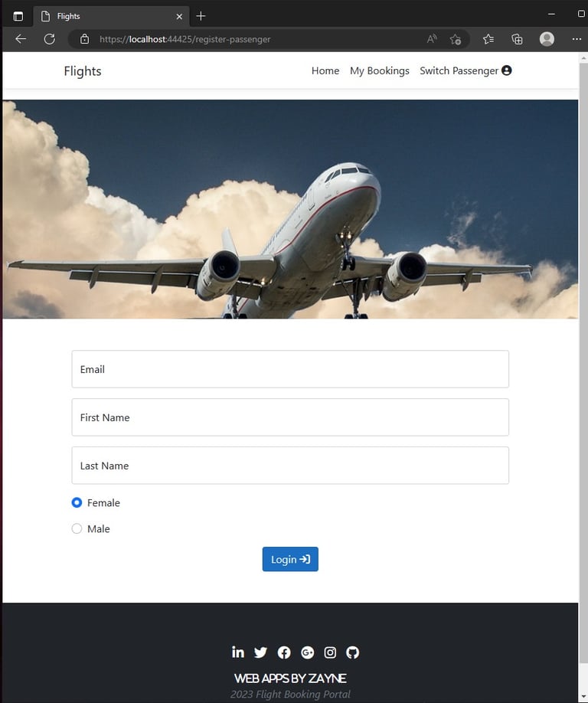Open the Instagram footer icon
The width and height of the screenshot is (588, 703).
tap(330, 652)
